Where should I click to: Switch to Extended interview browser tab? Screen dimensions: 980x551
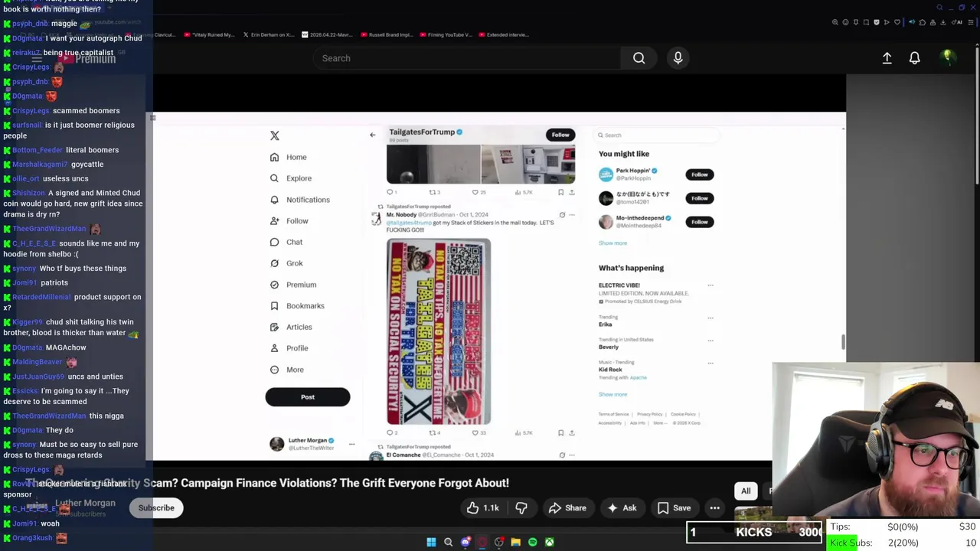[x=504, y=34]
